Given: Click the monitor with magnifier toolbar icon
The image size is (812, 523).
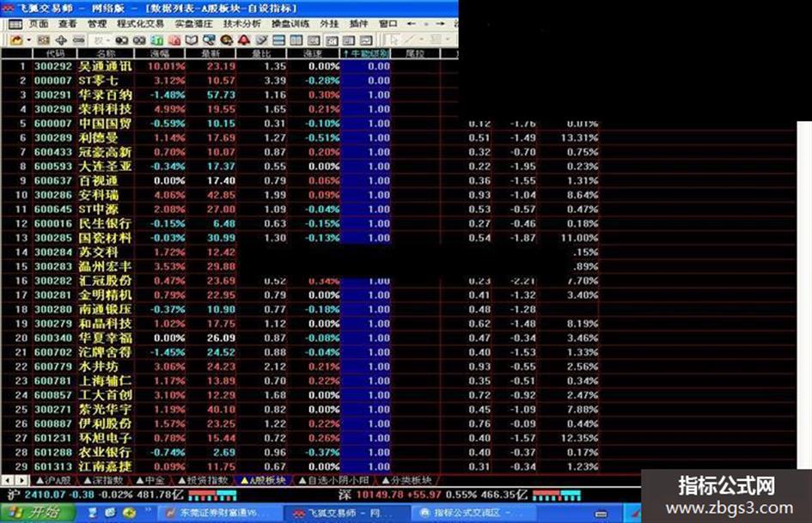Looking at the screenshot, I should [209, 40].
